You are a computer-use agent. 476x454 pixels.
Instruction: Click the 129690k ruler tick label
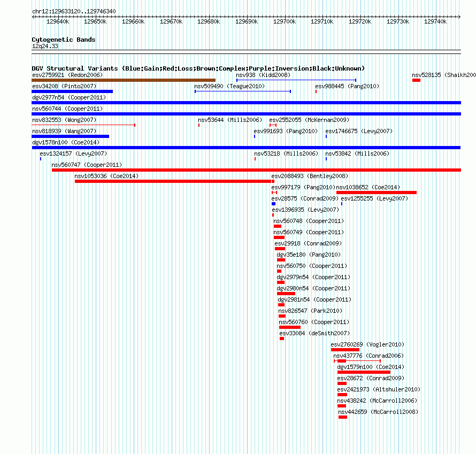pos(247,21)
